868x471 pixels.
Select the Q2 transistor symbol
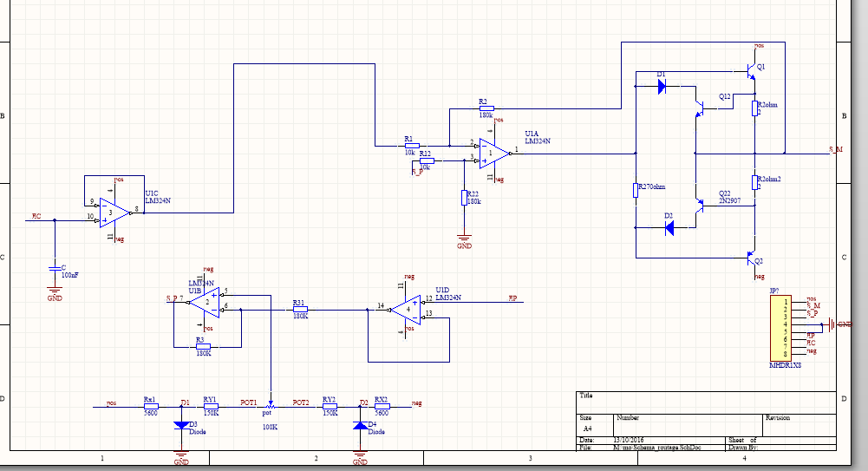coord(751,258)
